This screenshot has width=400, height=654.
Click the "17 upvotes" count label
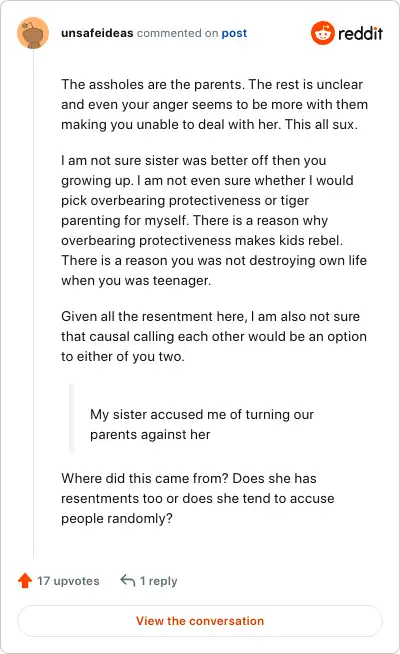pos(68,581)
